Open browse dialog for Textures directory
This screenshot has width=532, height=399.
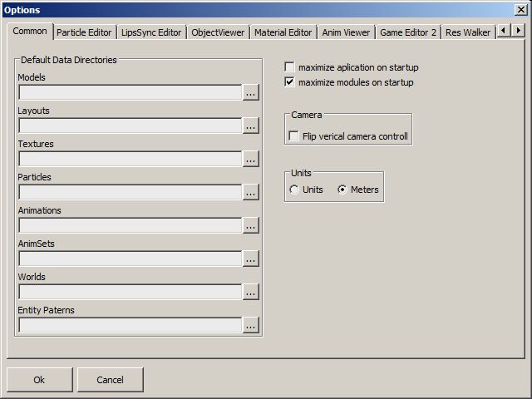point(251,159)
